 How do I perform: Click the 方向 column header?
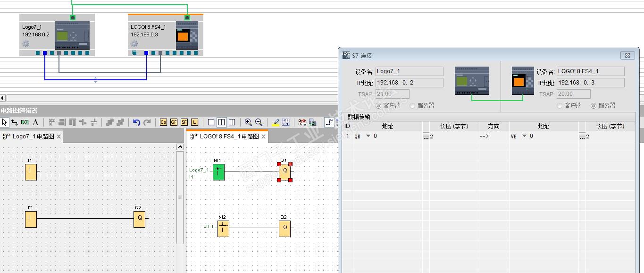[494, 126]
